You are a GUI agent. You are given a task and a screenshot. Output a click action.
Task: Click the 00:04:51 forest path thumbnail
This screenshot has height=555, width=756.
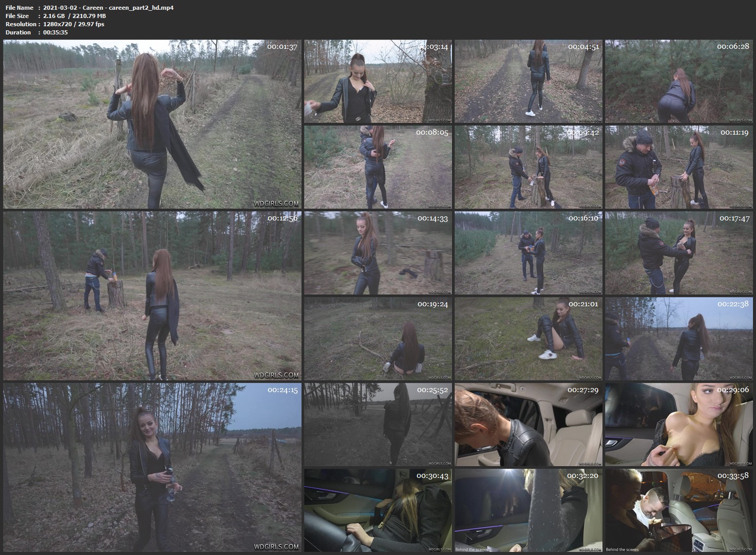click(528, 81)
